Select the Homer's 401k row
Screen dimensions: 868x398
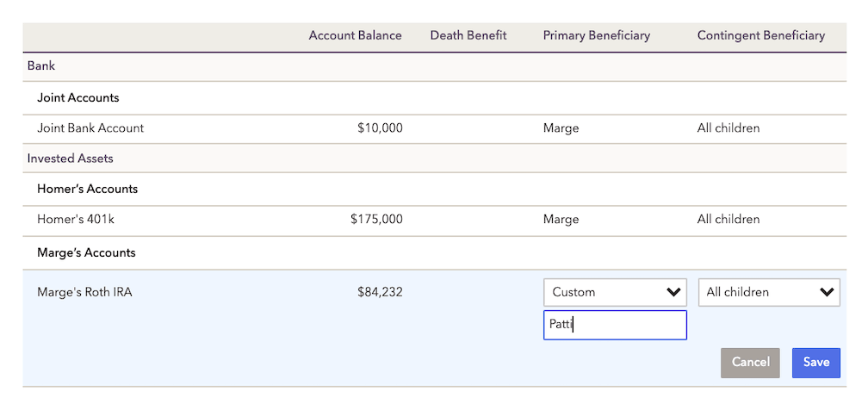[x=435, y=221]
